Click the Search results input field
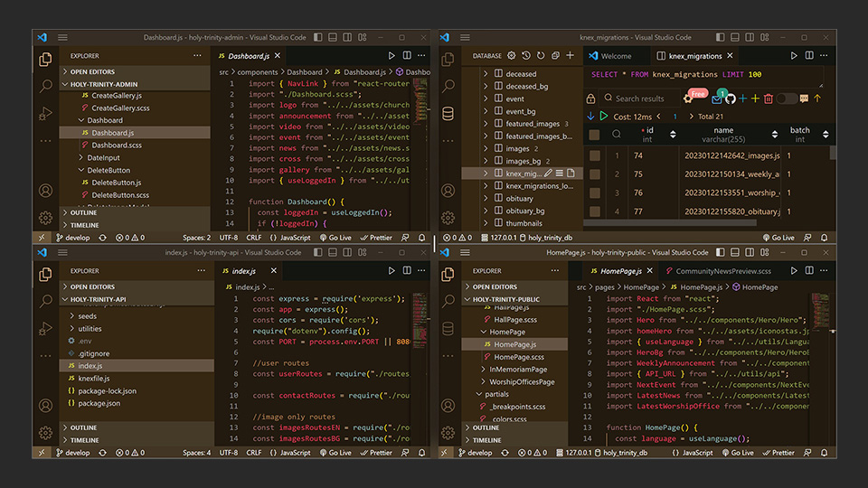The image size is (868, 488). pyautogui.click(x=640, y=99)
